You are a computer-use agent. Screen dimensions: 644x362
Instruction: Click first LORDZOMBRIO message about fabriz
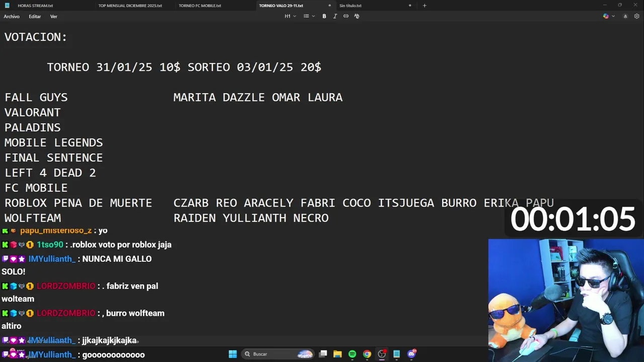click(79, 292)
